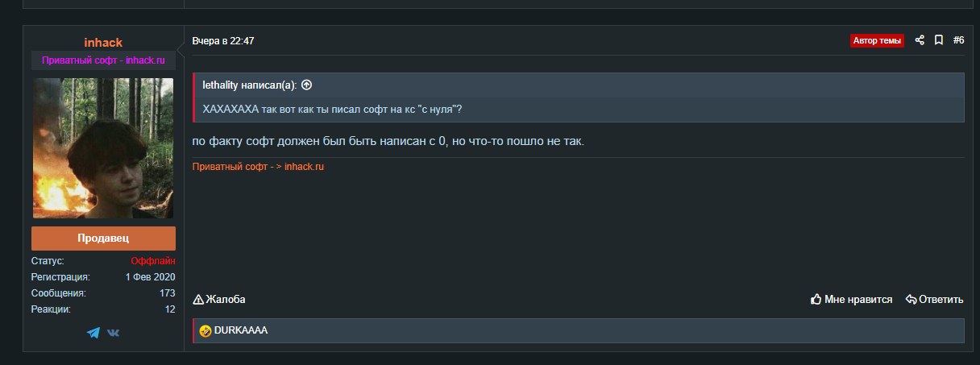Click the Сообщения count 173
The height and width of the screenshot is (365, 980).
pos(167,293)
